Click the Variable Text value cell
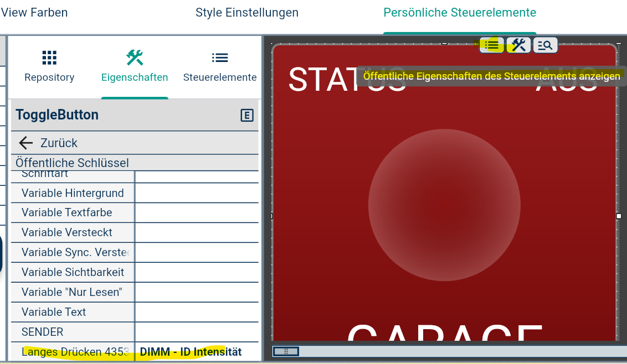Screen dimensions: 627x364 [197, 312]
